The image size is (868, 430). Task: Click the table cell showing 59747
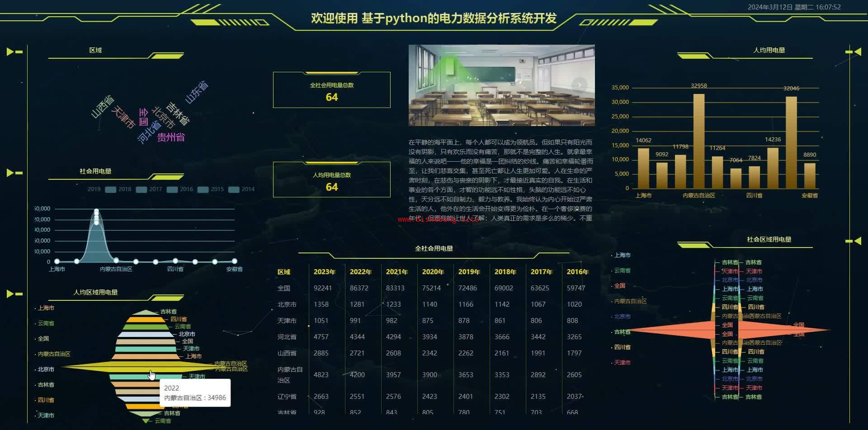[x=576, y=288]
